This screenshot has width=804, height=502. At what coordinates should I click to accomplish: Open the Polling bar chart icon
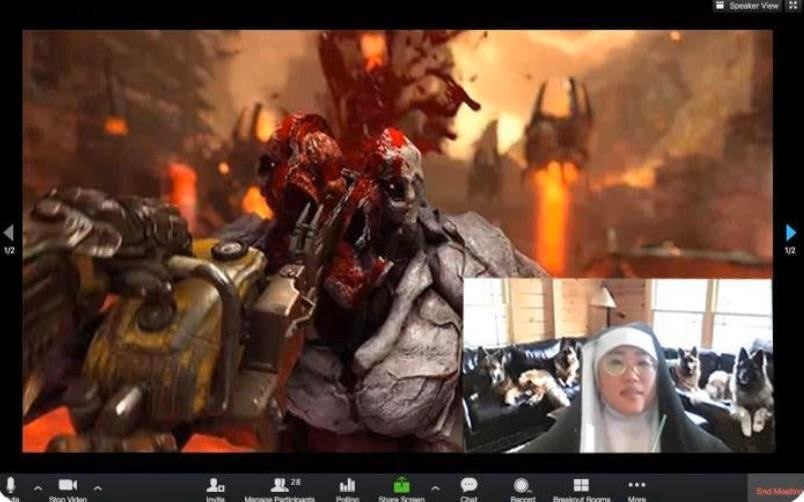(x=347, y=485)
